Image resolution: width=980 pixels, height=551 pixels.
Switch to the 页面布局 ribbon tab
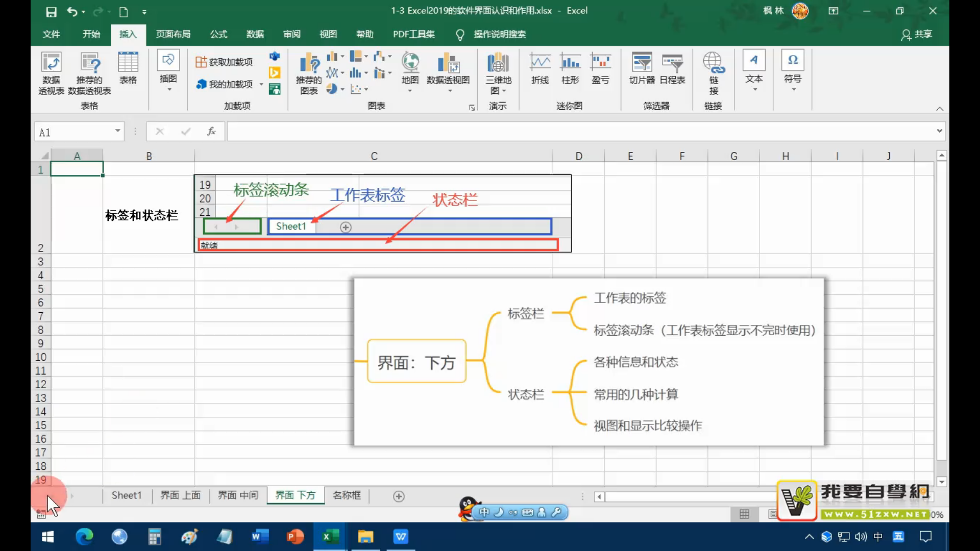point(173,34)
